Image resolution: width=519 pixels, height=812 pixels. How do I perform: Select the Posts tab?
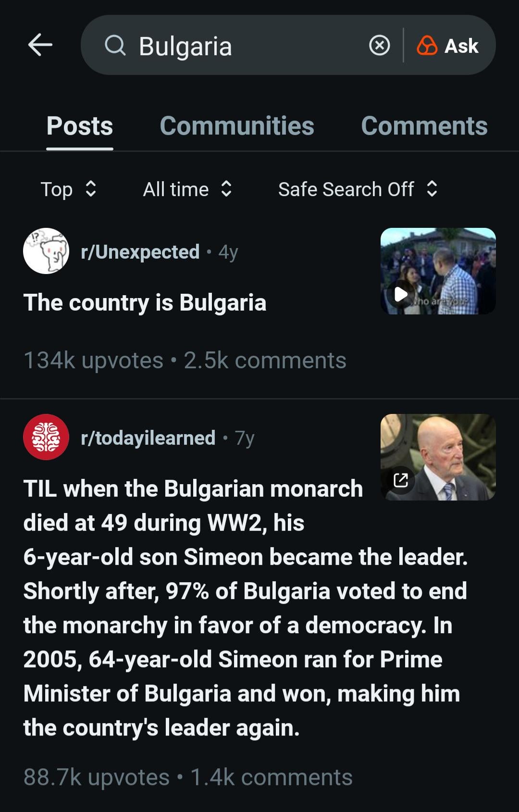coord(80,126)
